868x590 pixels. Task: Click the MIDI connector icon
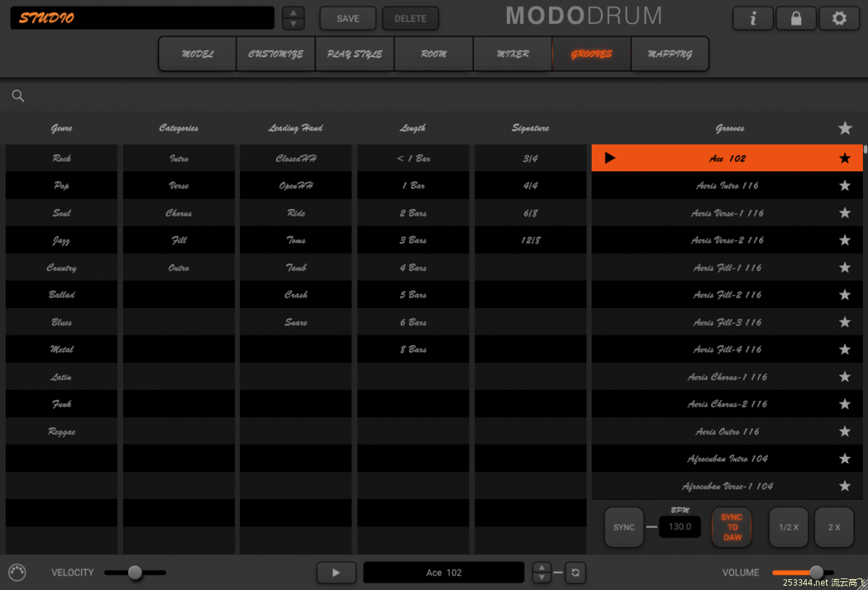pyautogui.click(x=17, y=572)
